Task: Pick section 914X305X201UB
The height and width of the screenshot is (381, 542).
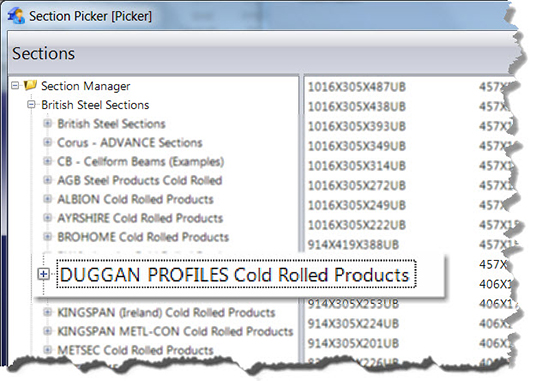Action: 353,343
